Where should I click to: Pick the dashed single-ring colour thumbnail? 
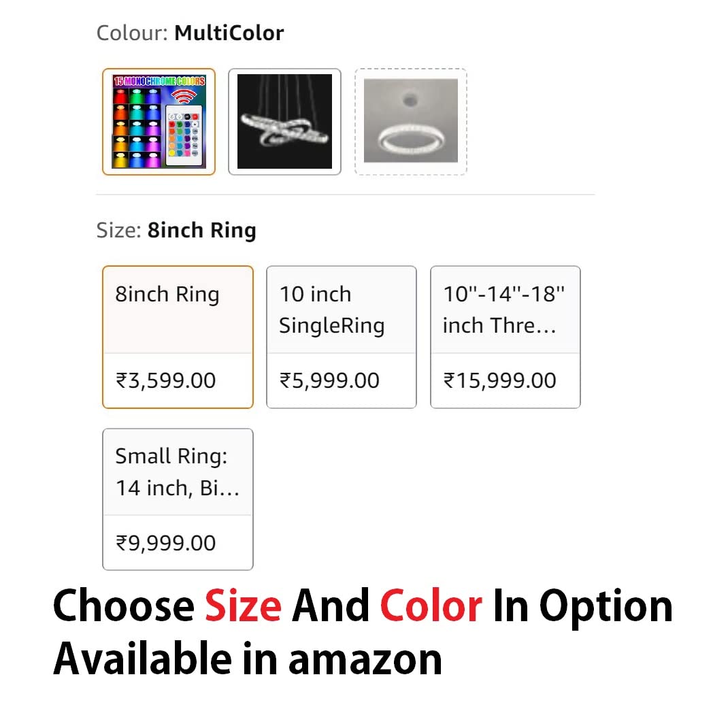coord(410,122)
